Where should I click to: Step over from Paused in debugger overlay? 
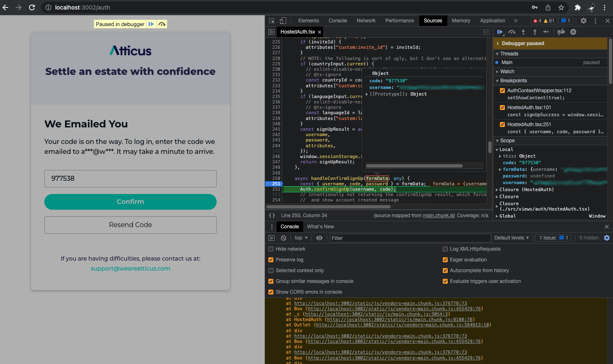pos(162,24)
